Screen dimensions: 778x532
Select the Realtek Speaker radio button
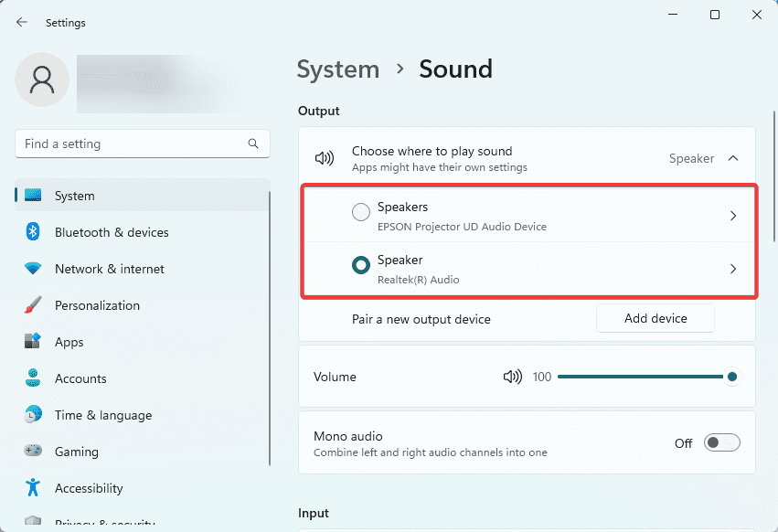coord(361,265)
